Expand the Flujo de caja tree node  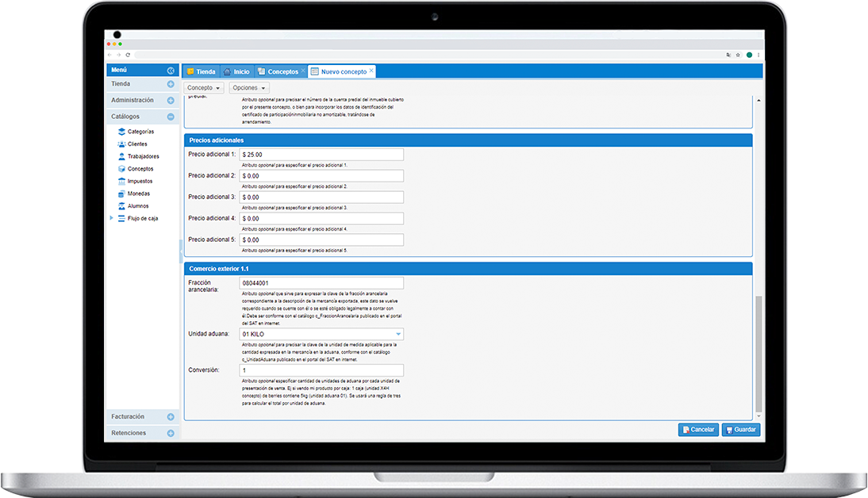(x=111, y=218)
